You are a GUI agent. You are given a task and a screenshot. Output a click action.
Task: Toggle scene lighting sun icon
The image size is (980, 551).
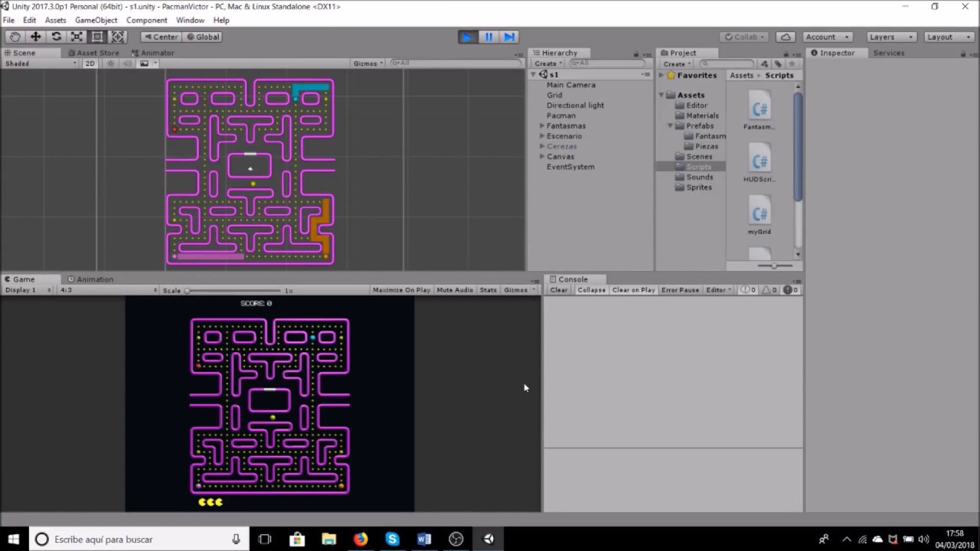(111, 64)
